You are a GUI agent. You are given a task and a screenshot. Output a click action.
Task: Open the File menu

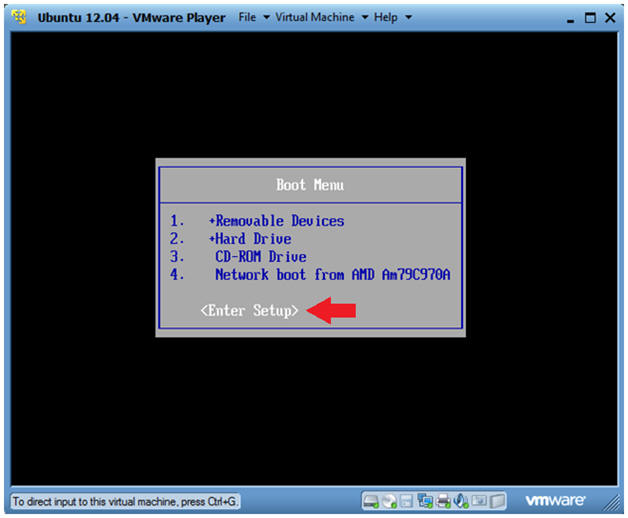(247, 17)
